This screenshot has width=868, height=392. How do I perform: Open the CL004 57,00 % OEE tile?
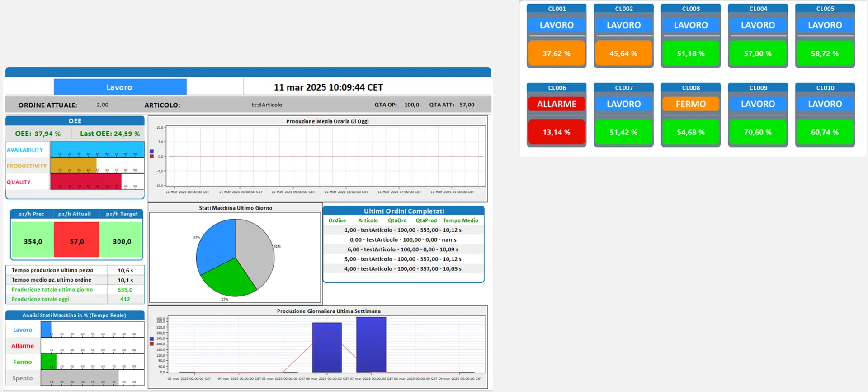coord(758,53)
